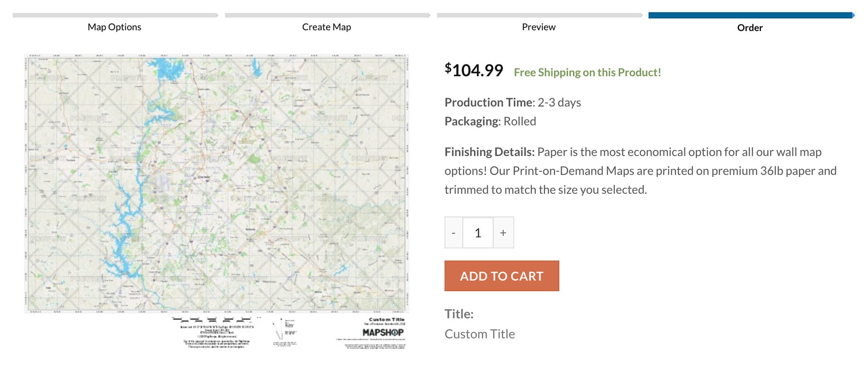Click the ADD TO CART button
Image resolution: width=868 pixels, height=369 pixels.
pyautogui.click(x=501, y=276)
